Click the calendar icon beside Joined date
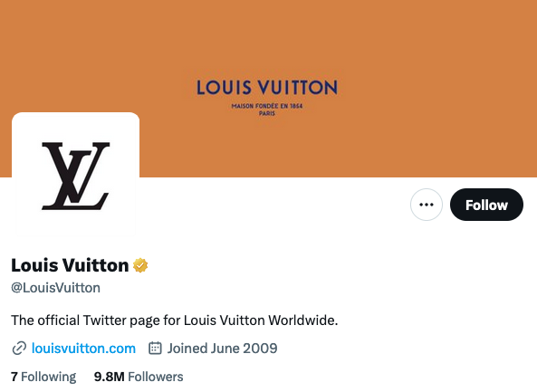 pyautogui.click(x=155, y=348)
